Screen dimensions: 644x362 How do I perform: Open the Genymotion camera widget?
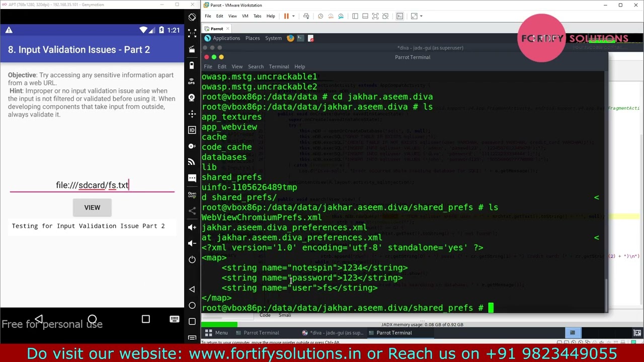click(192, 98)
